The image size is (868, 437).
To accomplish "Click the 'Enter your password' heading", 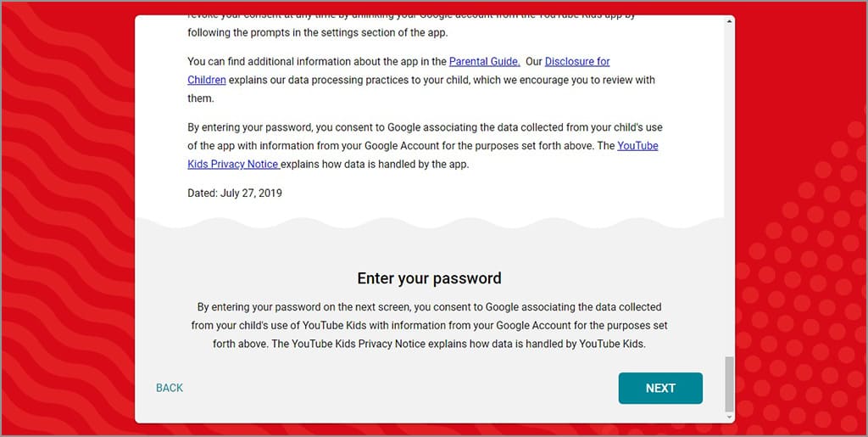I will pos(429,278).
